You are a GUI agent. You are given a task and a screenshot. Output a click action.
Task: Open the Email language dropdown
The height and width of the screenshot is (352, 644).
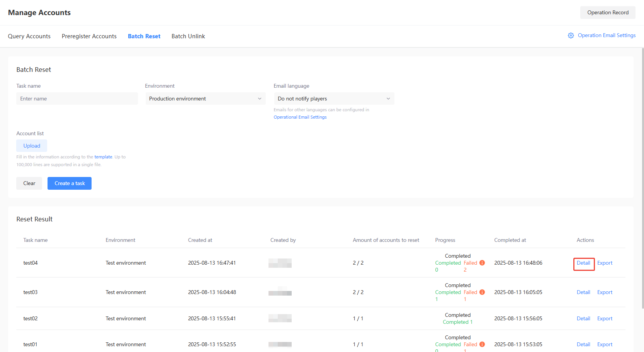[334, 99]
